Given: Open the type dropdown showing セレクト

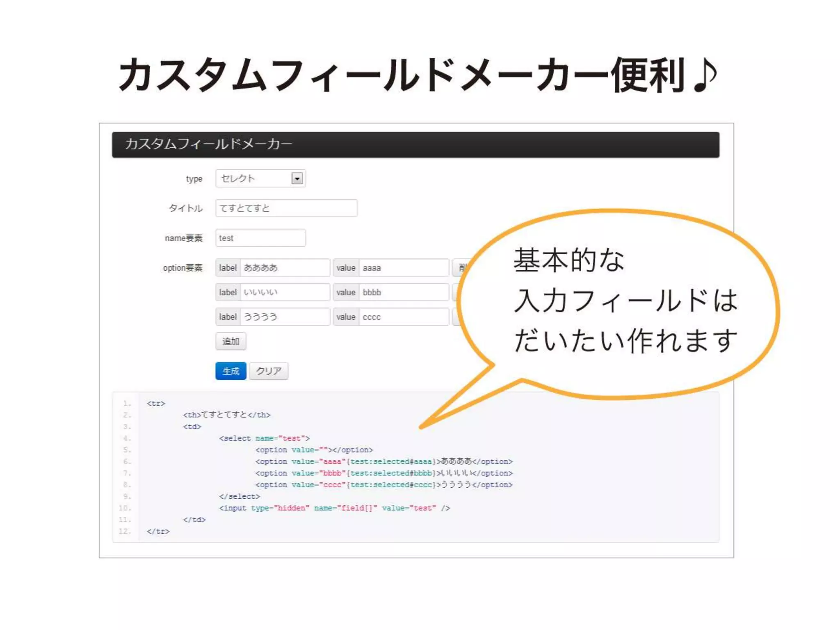Looking at the screenshot, I should click(x=260, y=178).
